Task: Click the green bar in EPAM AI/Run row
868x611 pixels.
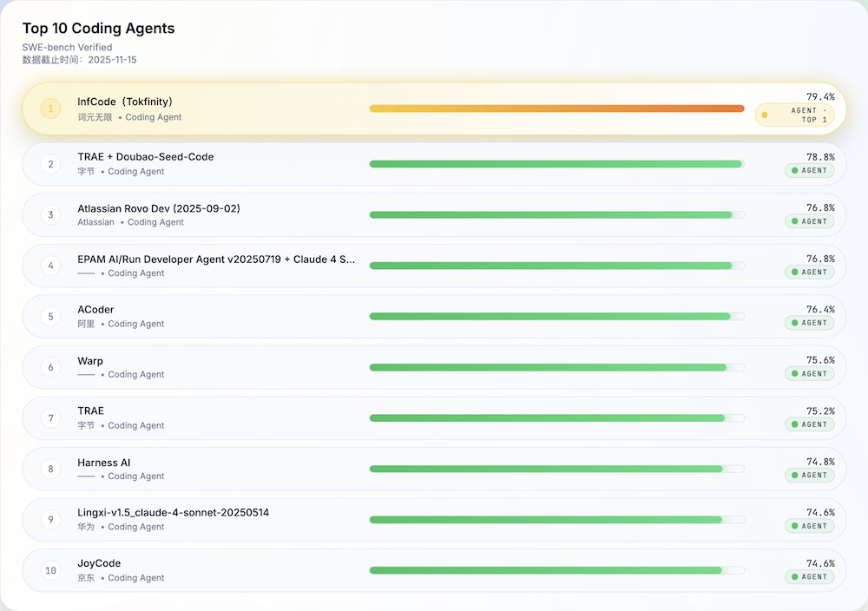Action: 551,266
